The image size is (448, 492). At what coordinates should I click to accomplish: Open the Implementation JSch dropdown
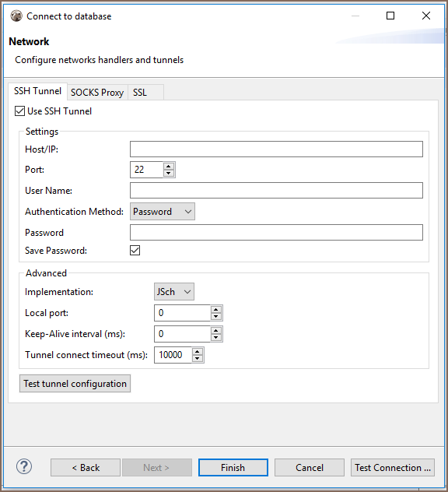pyautogui.click(x=174, y=292)
